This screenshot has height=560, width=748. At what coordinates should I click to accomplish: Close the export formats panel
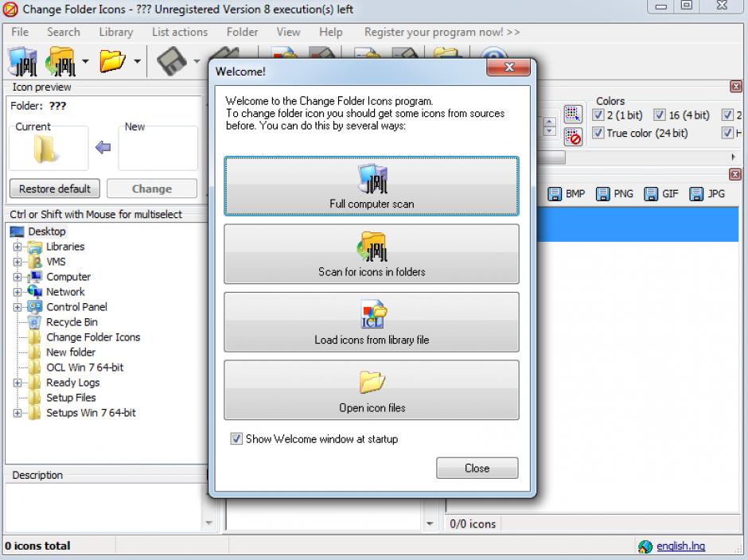tap(735, 174)
